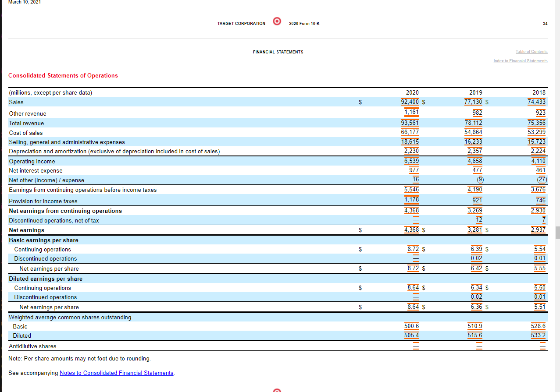This screenshot has width=560, height=392.
Task: Select 2018 Total revenue value 75,356
Action: click(537, 123)
